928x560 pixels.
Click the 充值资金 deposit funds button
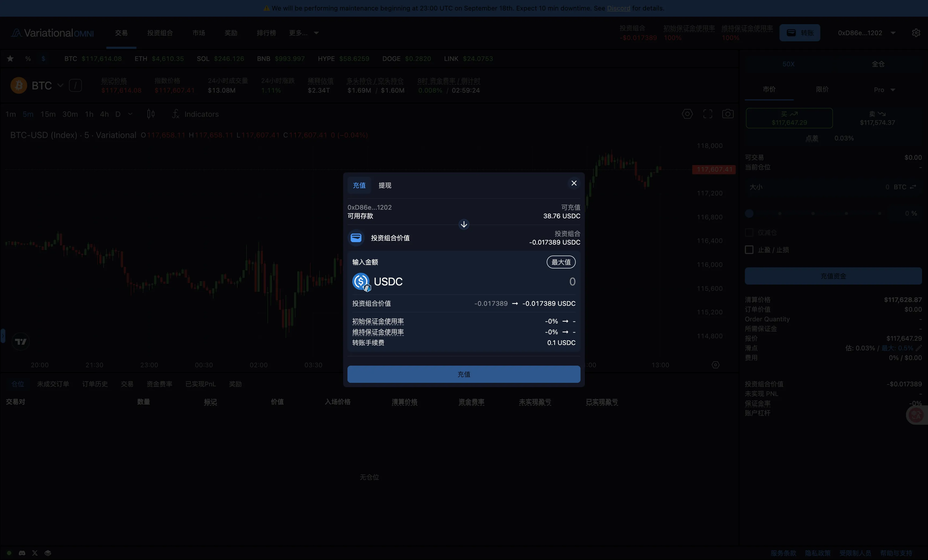coord(833,276)
